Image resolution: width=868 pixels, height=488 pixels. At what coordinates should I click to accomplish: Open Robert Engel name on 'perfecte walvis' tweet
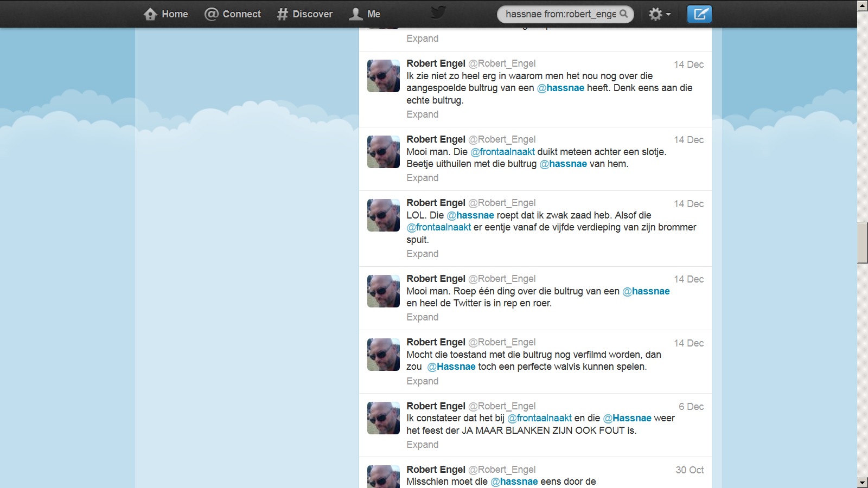click(436, 342)
